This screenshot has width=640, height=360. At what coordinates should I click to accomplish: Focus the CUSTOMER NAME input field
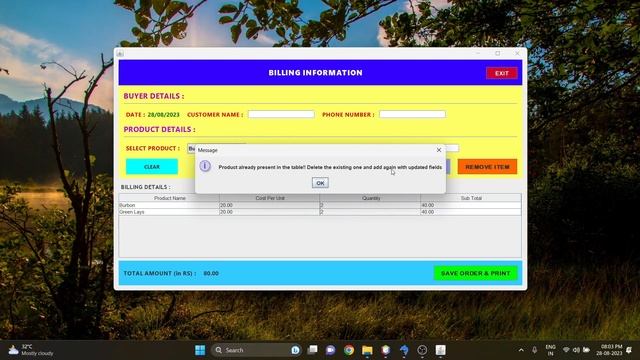point(281,114)
